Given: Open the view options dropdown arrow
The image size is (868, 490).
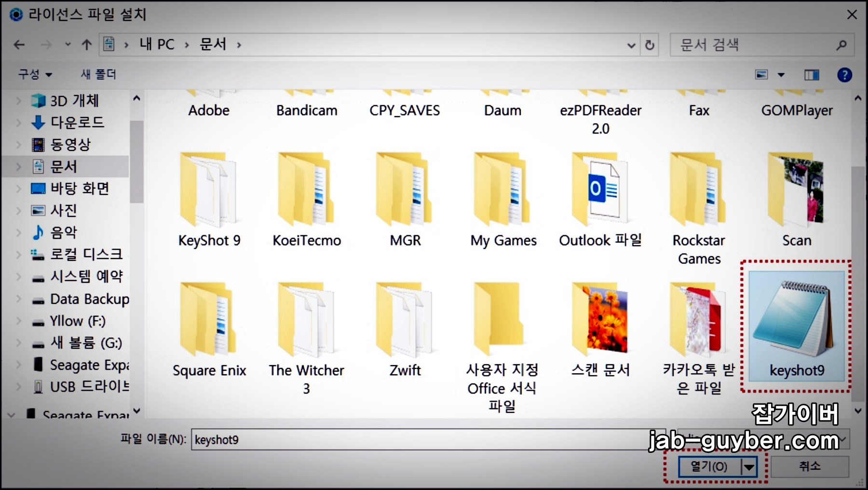Looking at the screenshot, I should pyautogui.click(x=781, y=75).
